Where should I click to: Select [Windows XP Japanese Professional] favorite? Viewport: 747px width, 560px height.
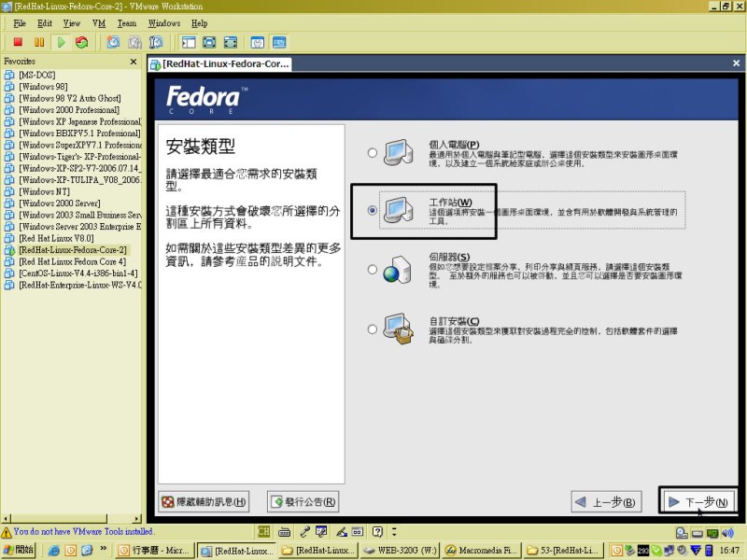pos(80,121)
